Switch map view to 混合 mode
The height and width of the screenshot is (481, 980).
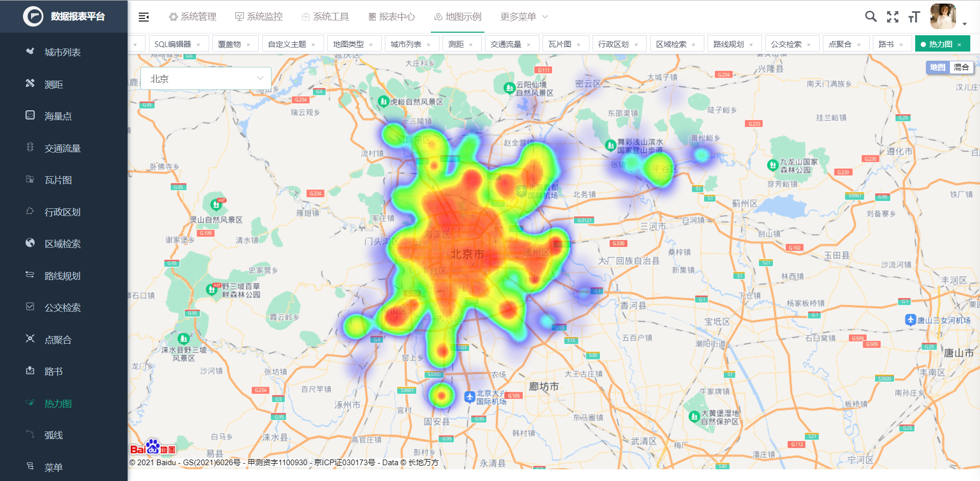pyautogui.click(x=962, y=67)
